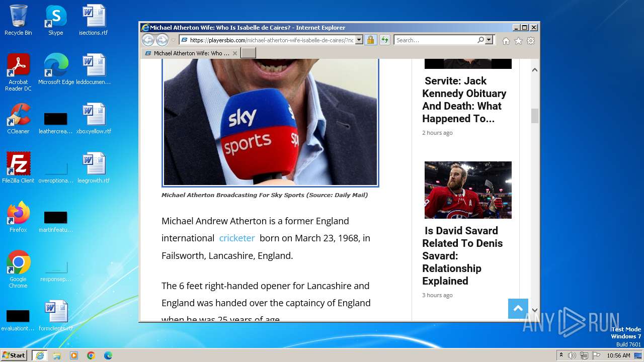644x362 pixels.
Task: Open the Home icon
Action: (506, 41)
